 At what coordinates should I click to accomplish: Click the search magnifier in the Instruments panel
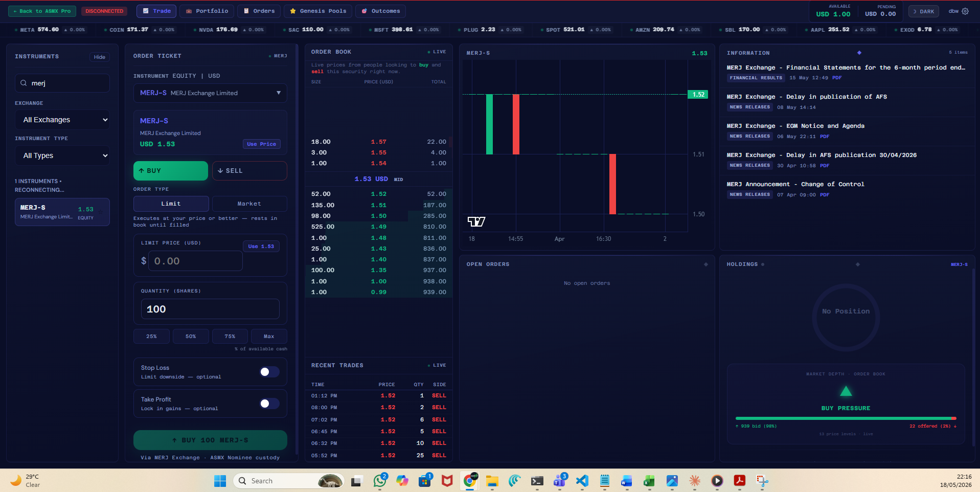(24, 83)
